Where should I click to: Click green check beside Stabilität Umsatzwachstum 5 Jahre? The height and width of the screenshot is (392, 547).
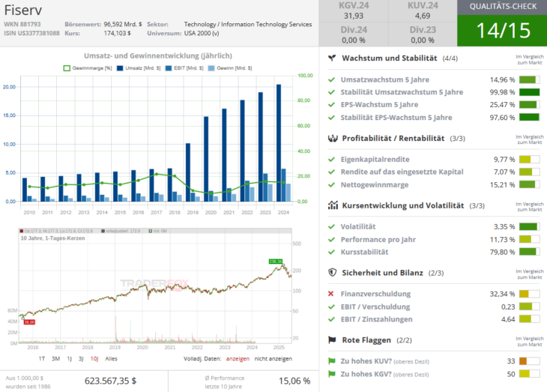331,92
